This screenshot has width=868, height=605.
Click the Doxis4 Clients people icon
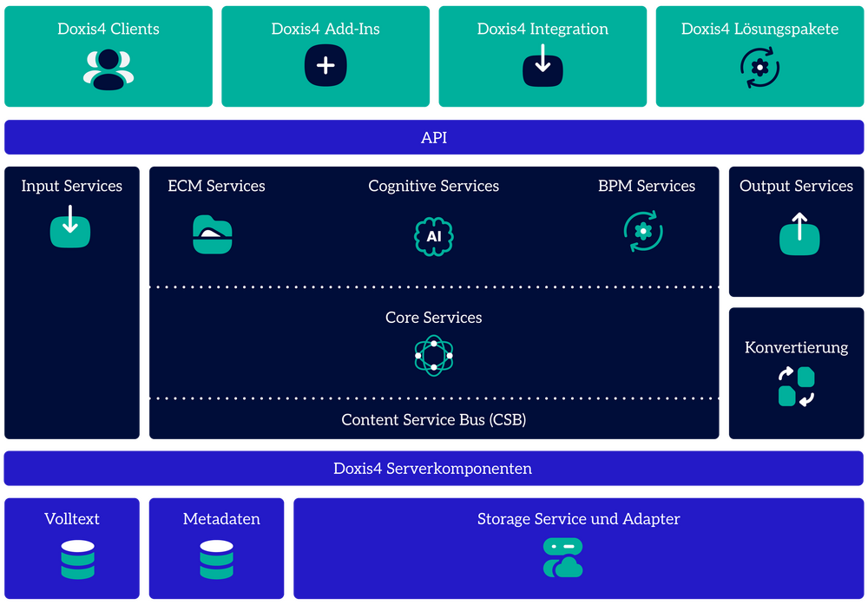point(108,65)
